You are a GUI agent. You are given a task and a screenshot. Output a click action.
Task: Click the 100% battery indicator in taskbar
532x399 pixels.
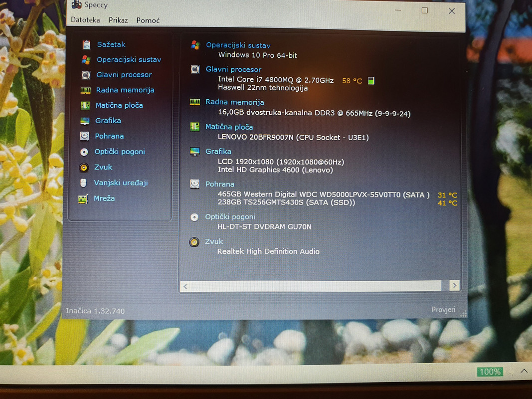click(490, 372)
